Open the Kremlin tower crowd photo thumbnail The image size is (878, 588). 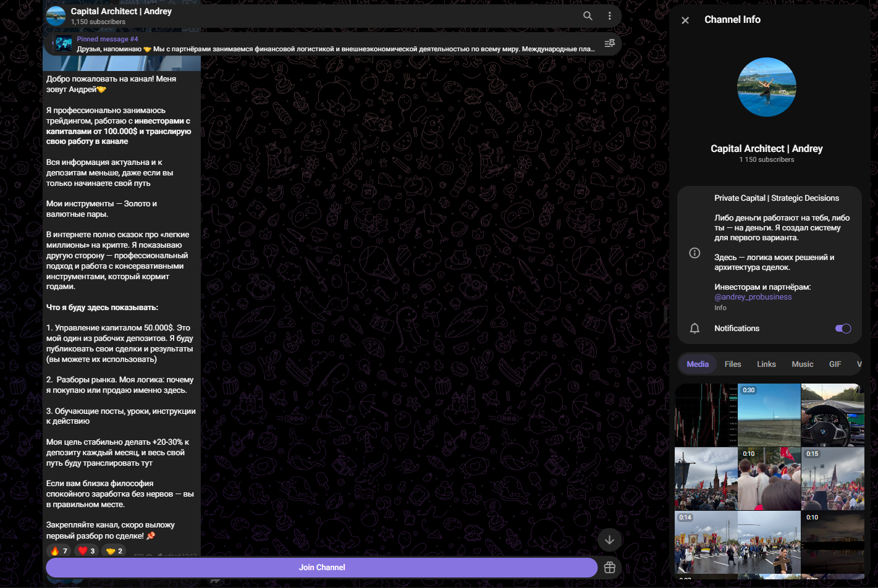click(706, 479)
